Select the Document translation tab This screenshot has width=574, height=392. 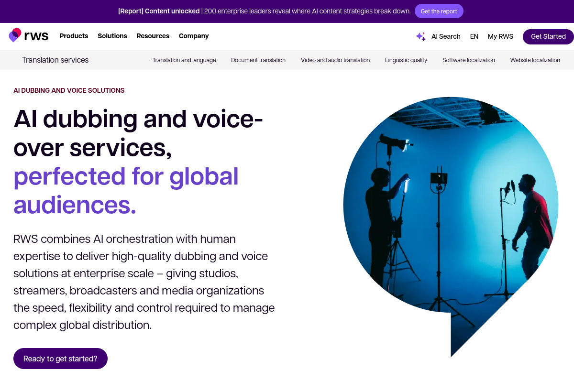(258, 60)
